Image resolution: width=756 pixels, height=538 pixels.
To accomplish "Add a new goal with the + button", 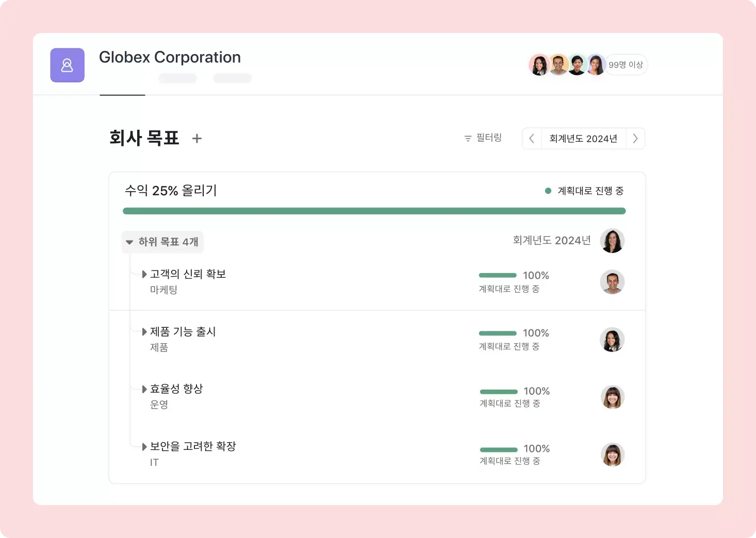I will coord(196,138).
